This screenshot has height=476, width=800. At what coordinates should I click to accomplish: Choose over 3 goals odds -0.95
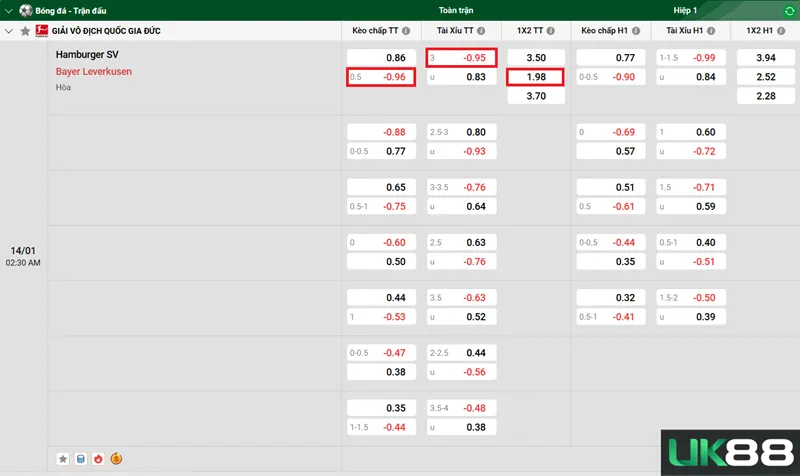(x=461, y=58)
